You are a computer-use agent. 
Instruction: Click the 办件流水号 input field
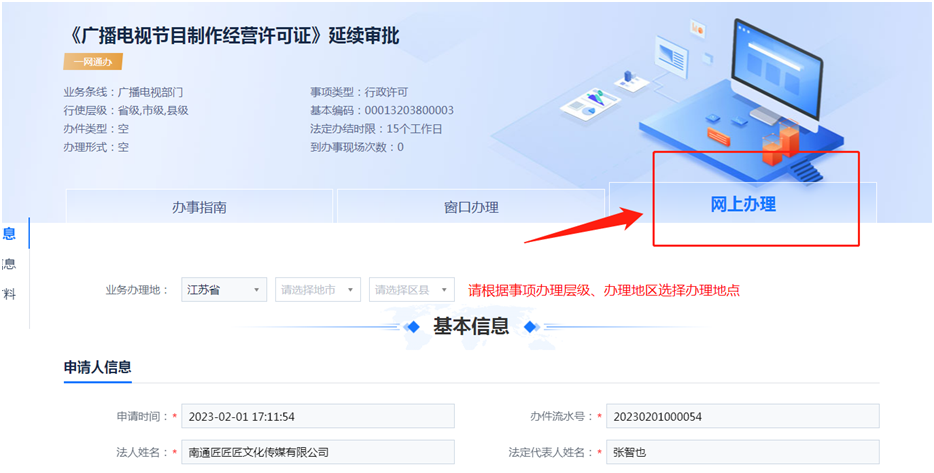(742, 416)
